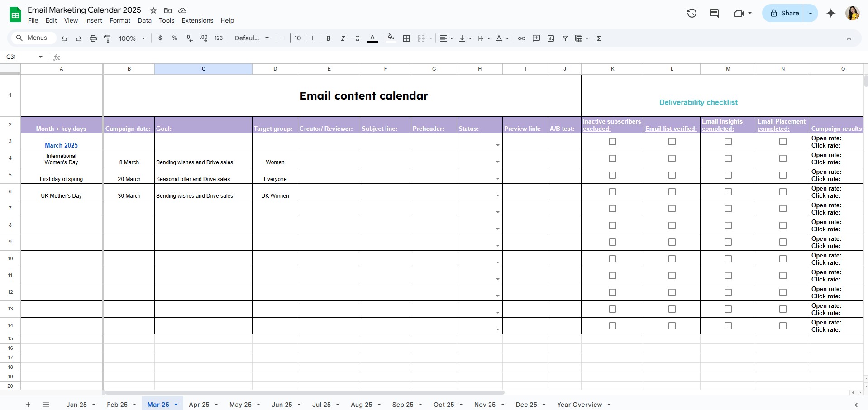Viewport: 868px width, 410px height.
Task: Apply strikethrough formatting
Action: point(358,38)
